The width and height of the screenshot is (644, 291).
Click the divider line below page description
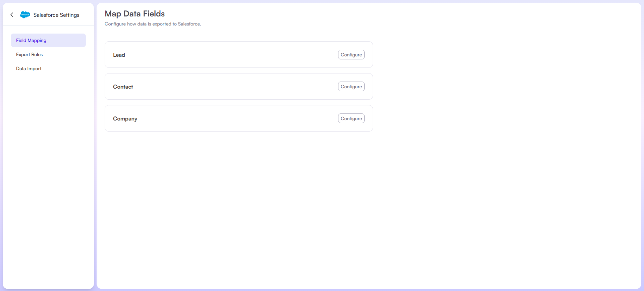tap(369, 33)
